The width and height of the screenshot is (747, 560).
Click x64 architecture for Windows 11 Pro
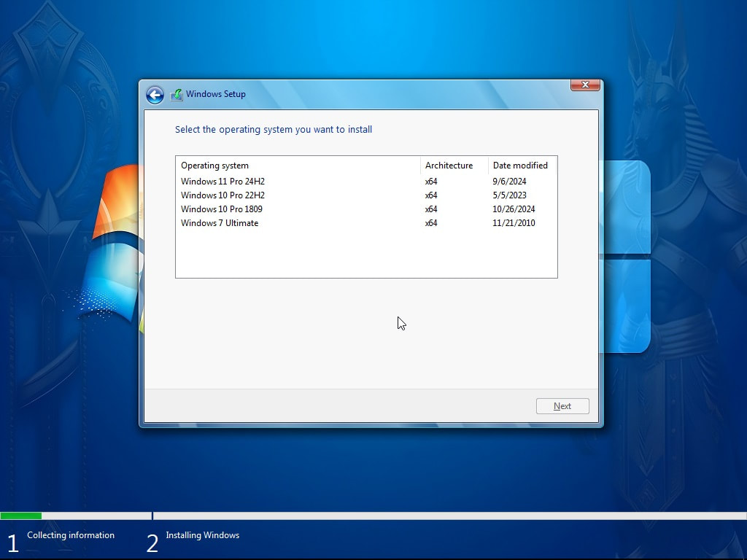431,182
